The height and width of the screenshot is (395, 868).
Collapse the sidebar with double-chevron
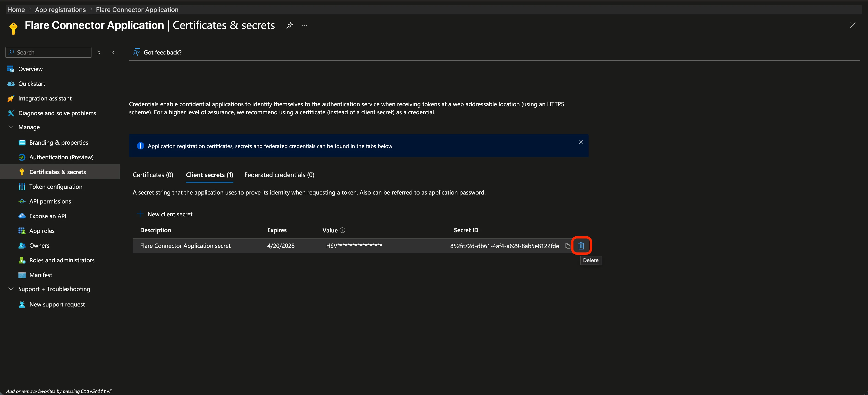point(113,52)
